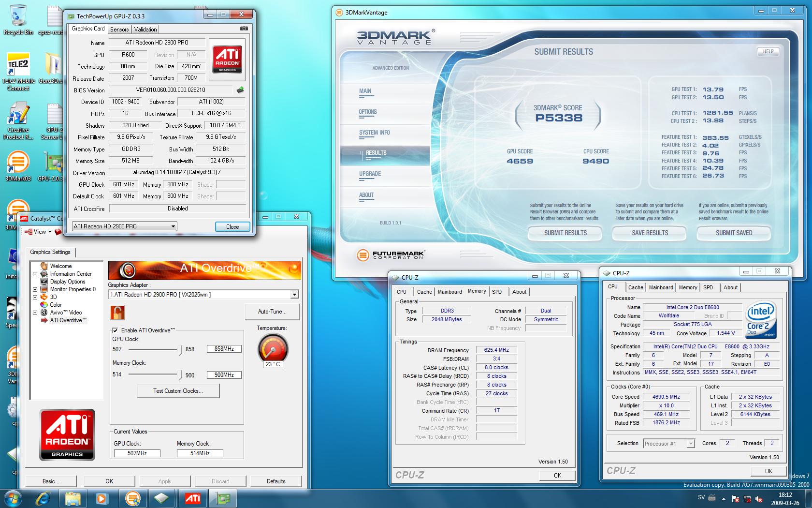Click OK in the CPU-Z Memory window
This screenshot has height=508, width=812.
pos(557,476)
